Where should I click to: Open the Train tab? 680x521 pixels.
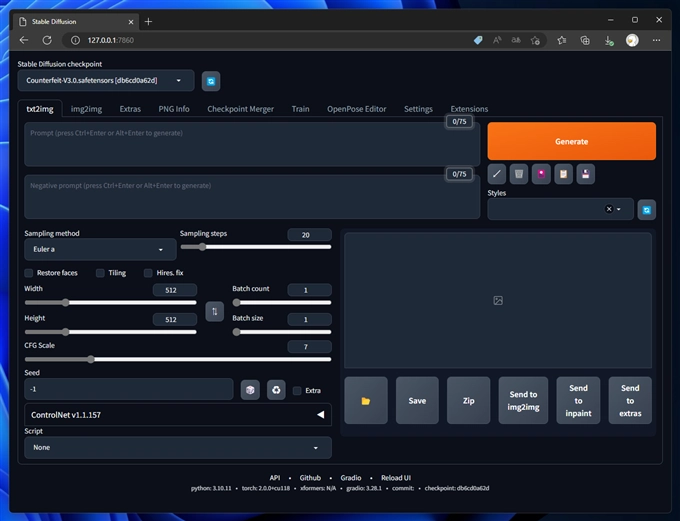coord(301,109)
